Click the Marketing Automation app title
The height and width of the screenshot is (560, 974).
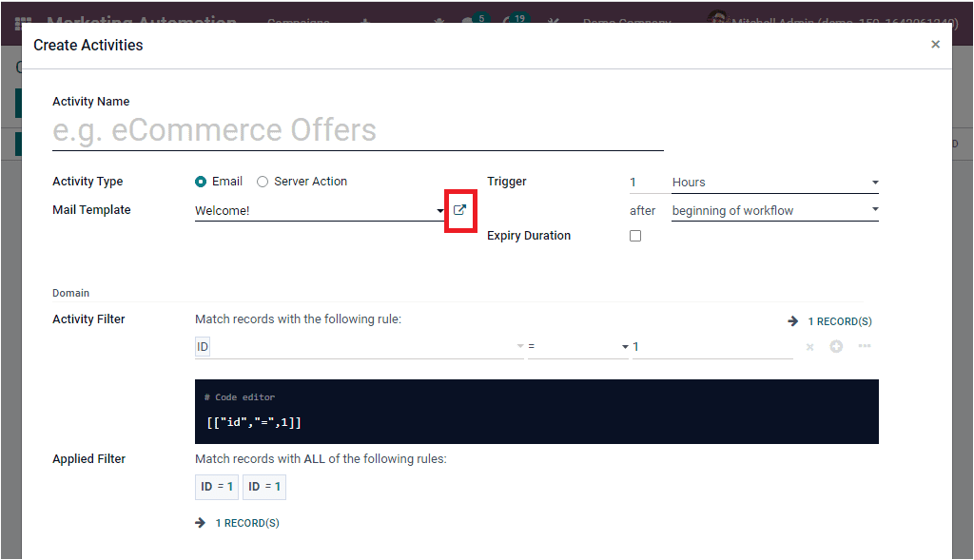click(141, 21)
